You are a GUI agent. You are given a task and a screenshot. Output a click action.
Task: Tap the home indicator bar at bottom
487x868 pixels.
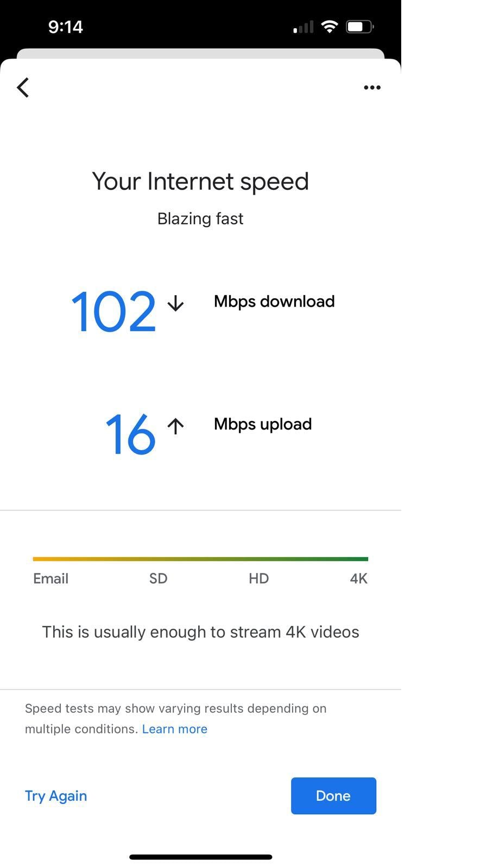click(200, 857)
